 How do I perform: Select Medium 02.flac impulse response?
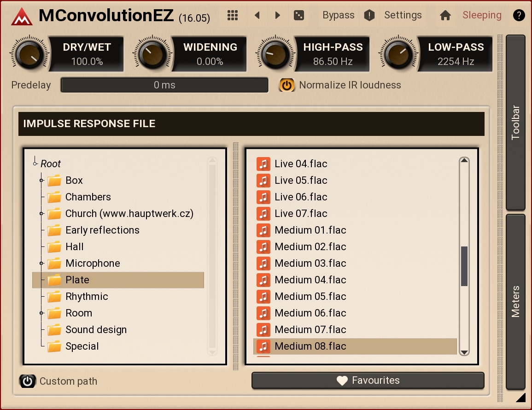[x=355, y=247]
